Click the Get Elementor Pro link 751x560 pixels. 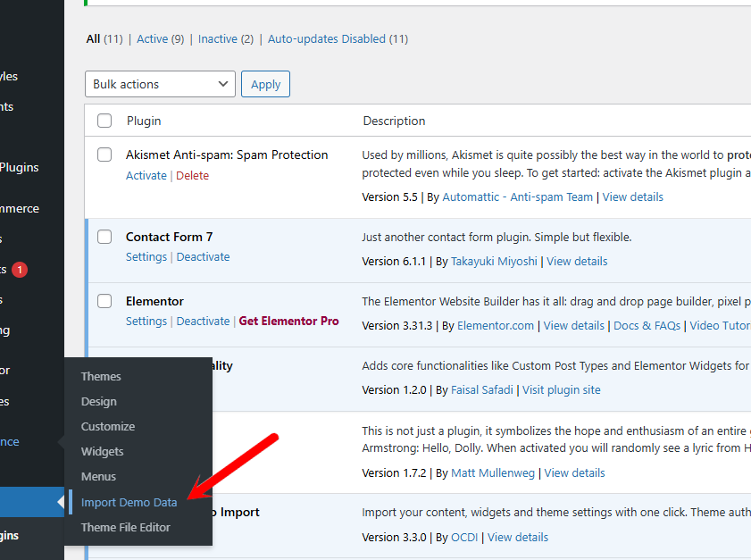click(x=288, y=321)
